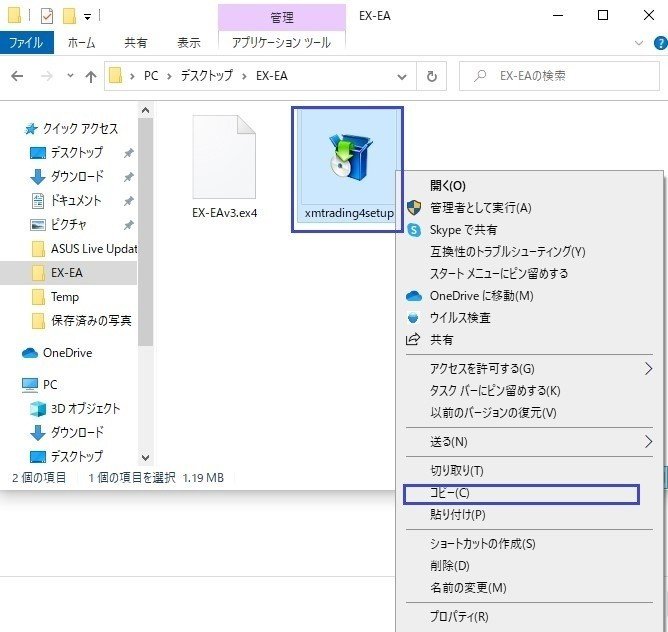Go up one folder level with up arrow
This screenshot has height=632, width=668.
90,76
